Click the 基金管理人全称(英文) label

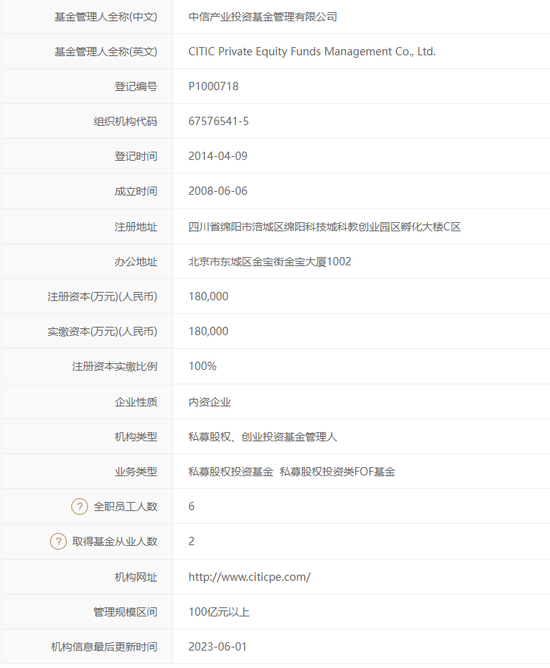coord(106,52)
